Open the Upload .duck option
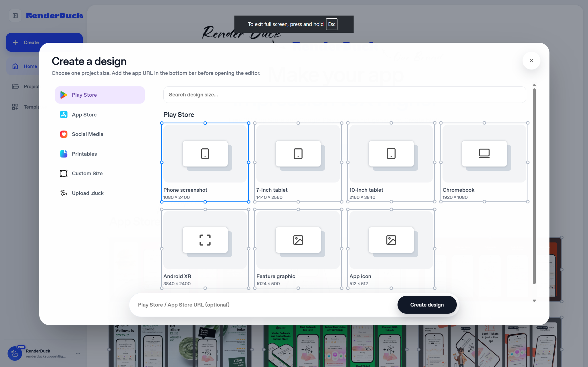 (100, 193)
